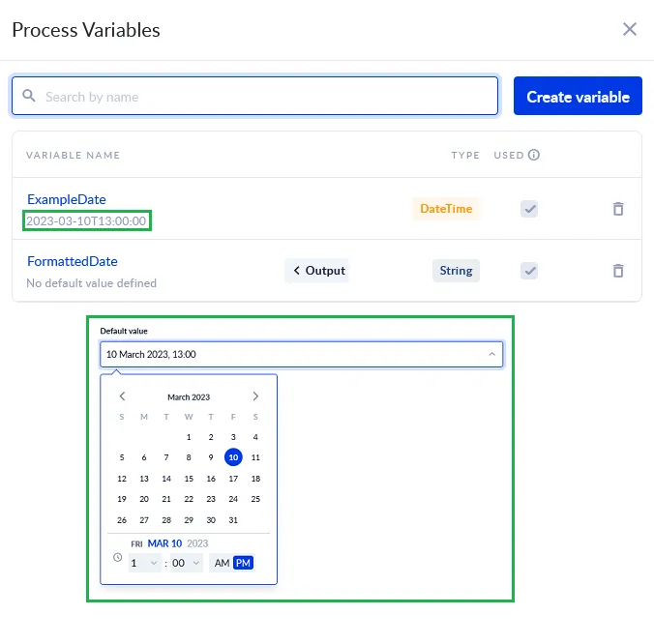Open the hour dropdown in time picker

144,563
